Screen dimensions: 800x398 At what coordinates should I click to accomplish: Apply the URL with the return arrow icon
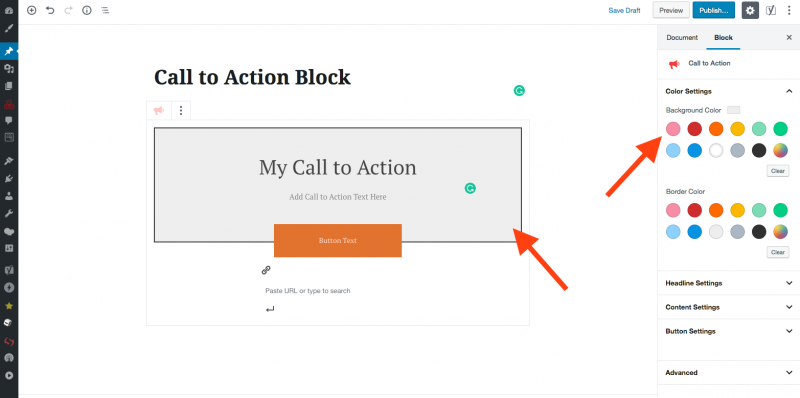270,309
